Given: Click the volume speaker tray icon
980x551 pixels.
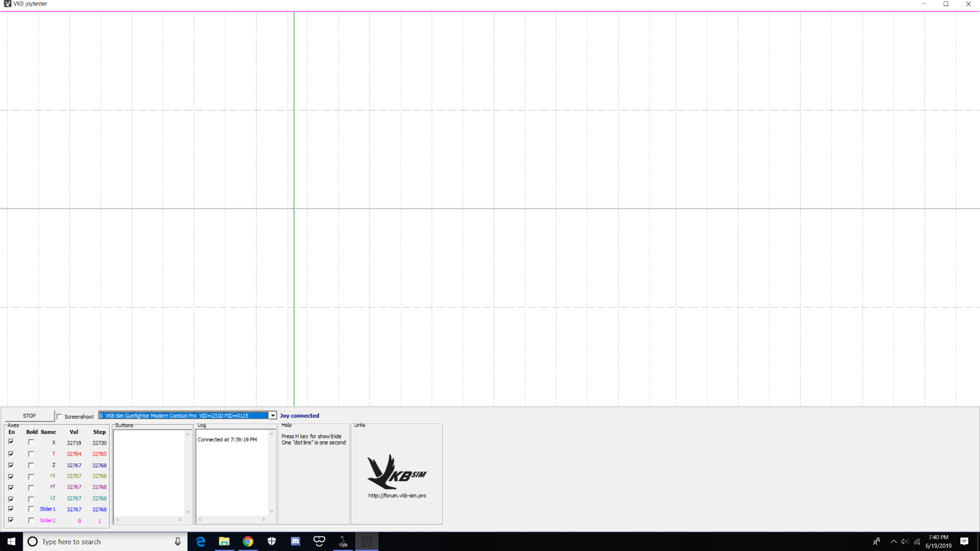Looking at the screenshot, I should (905, 541).
